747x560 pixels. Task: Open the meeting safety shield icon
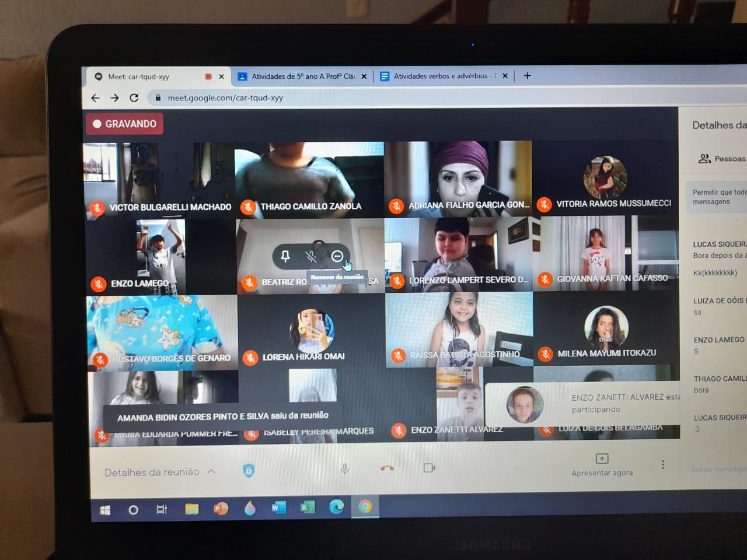click(249, 470)
